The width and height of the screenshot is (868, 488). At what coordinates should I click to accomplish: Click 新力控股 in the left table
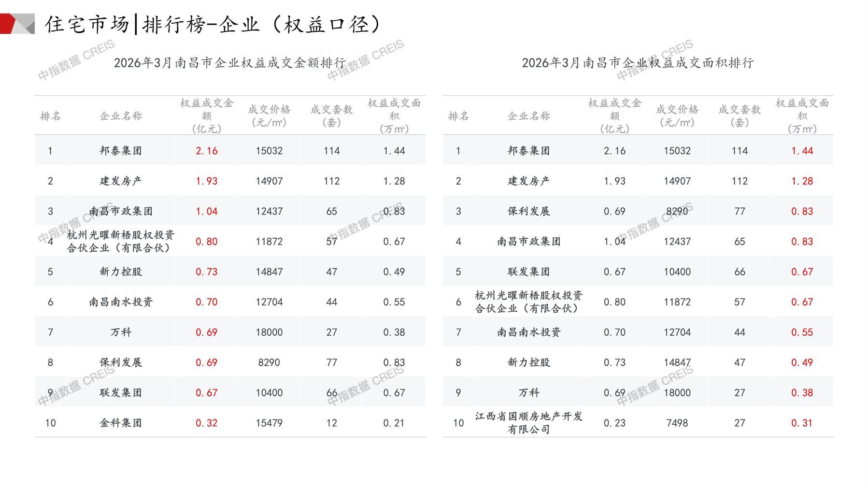pos(121,272)
